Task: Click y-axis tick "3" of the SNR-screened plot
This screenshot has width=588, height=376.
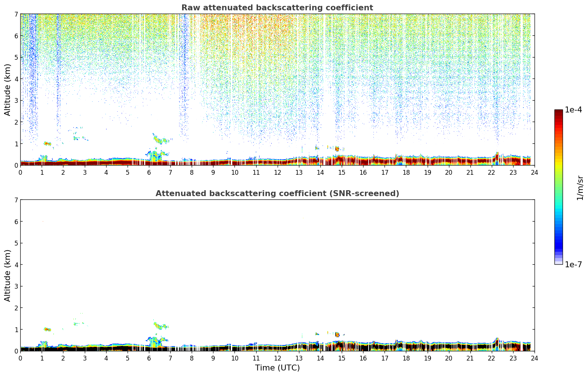Action: (x=16, y=286)
